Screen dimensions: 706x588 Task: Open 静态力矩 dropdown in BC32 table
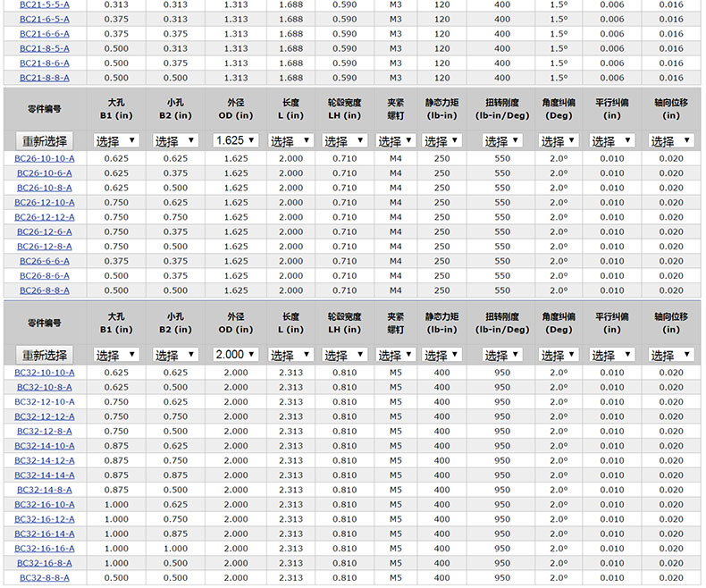pyautogui.click(x=441, y=355)
